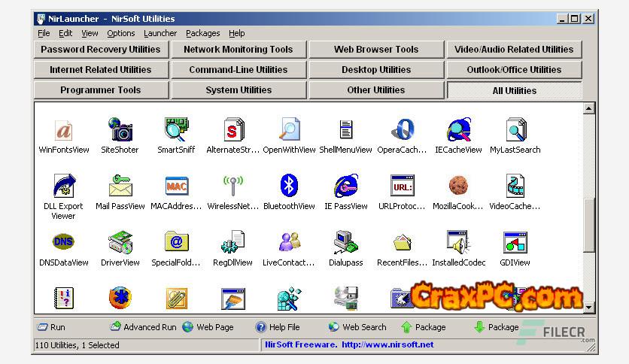Click Run in the bottom toolbar
The height and width of the screenshot is (364, 629).
(51, 327)
